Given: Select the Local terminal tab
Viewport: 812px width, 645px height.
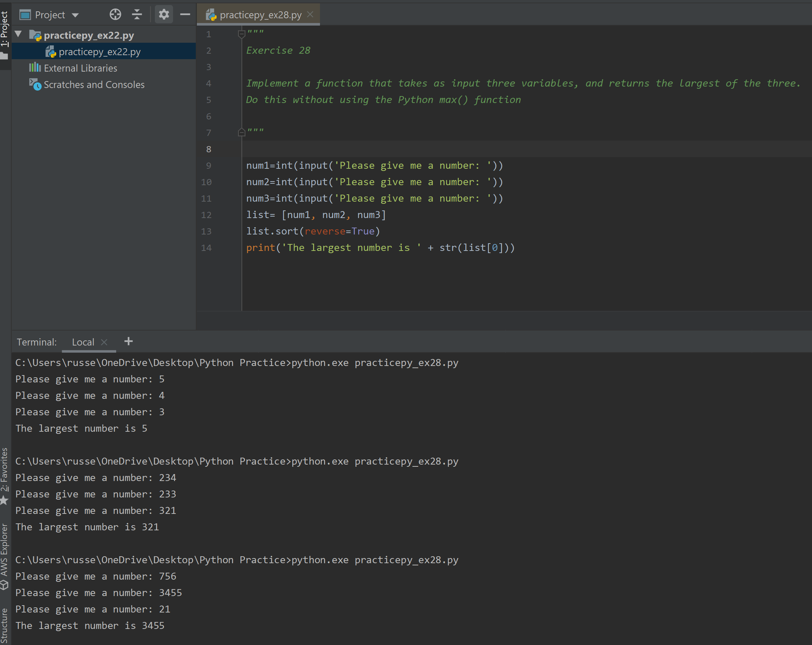Looking at the screenshot, I should point(83,342).
